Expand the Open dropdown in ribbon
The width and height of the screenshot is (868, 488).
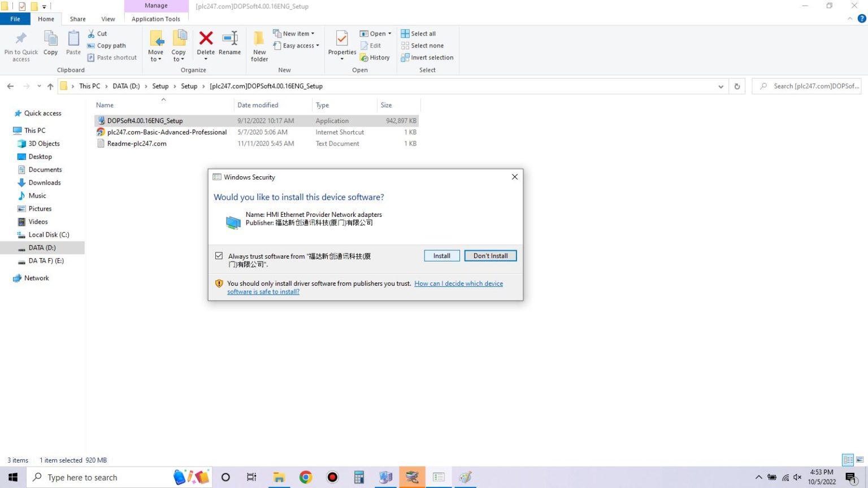pos(376,34)
